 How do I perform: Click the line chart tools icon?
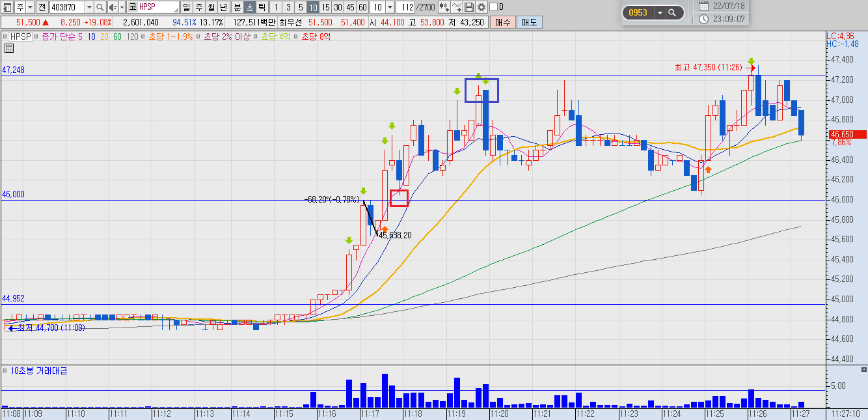click(457, 7)
